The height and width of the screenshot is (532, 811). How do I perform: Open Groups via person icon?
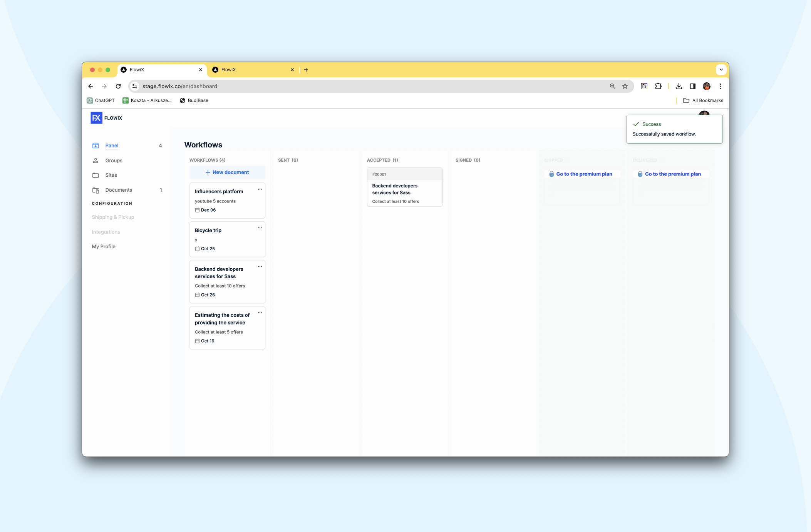tap(96, 161)
